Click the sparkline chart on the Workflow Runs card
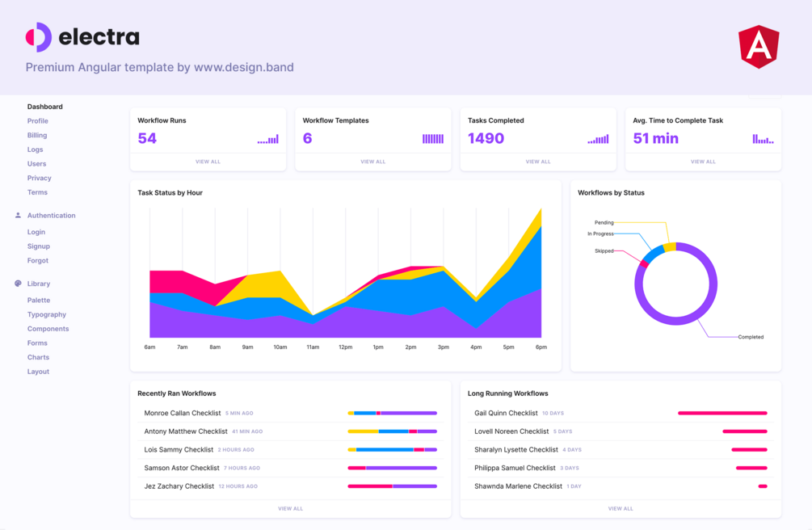The image size is (812, 530). [267, 139]
